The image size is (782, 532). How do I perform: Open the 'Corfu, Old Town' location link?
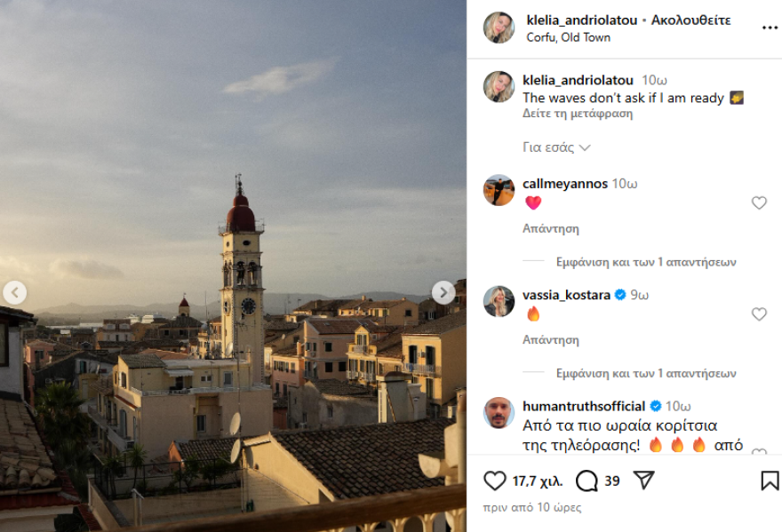pyautogui.click(x=568, y=37)
